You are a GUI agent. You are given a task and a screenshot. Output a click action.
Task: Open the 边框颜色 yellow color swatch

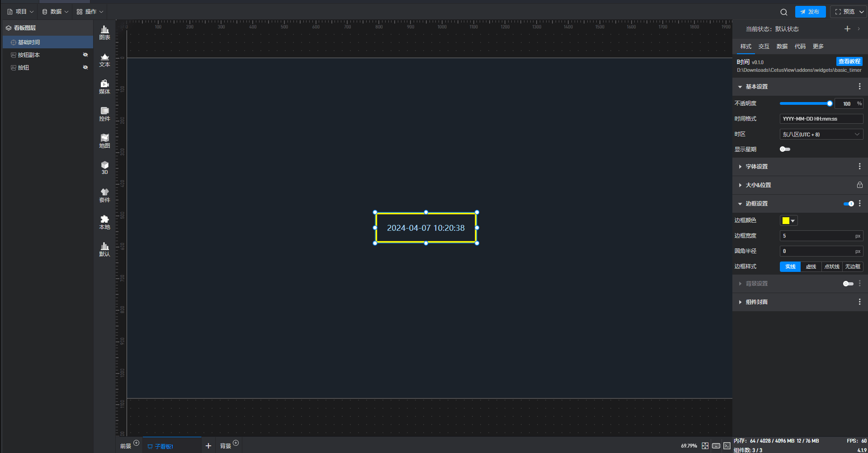[788, 220]
